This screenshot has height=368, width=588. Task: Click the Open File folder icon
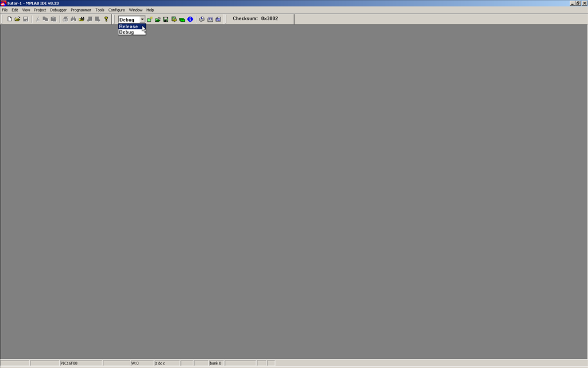pos(17,20)
